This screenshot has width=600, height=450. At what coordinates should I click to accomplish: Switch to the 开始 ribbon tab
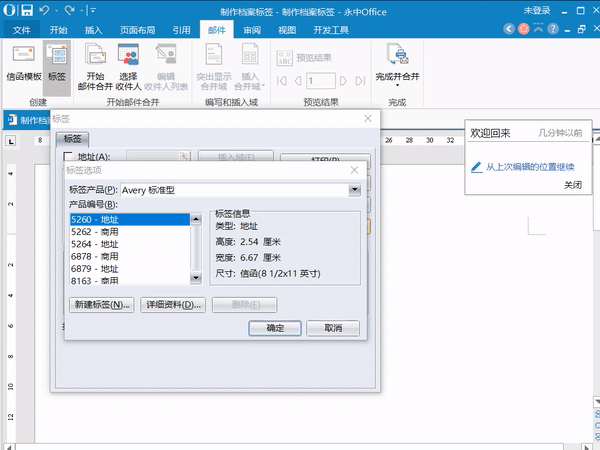[58, 30]
